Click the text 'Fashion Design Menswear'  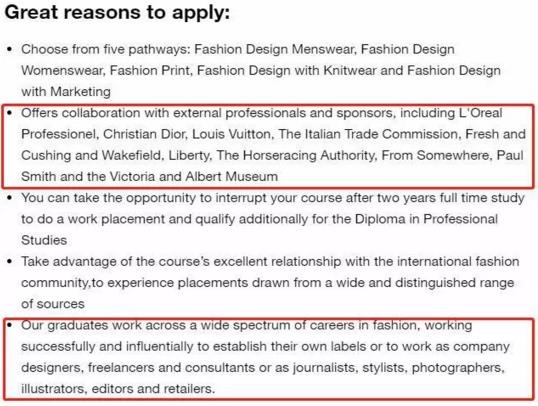(274, 49)
